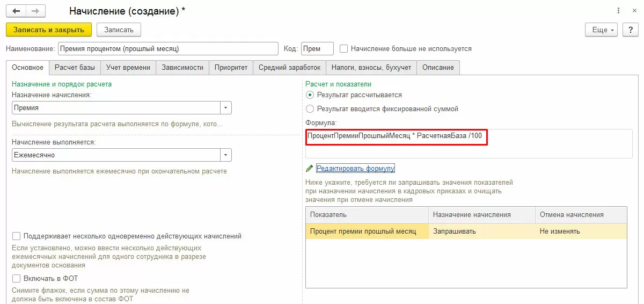Screen dimensions: 644x304
Task: Click the pencil icon beside the formula link
Action: (309, 169)
